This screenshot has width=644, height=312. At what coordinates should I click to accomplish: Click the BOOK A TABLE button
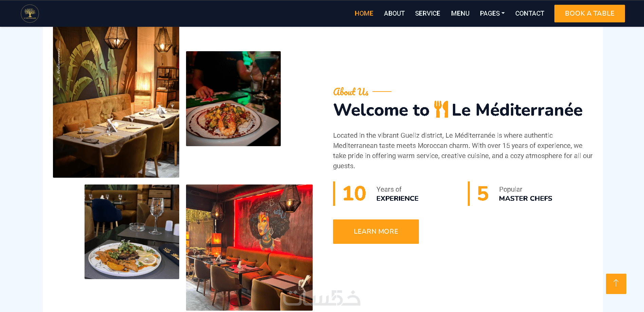click(x=590, y=14)
